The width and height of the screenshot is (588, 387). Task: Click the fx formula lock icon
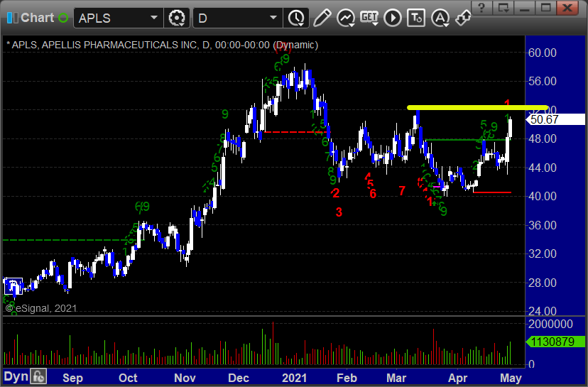point(38,376)
